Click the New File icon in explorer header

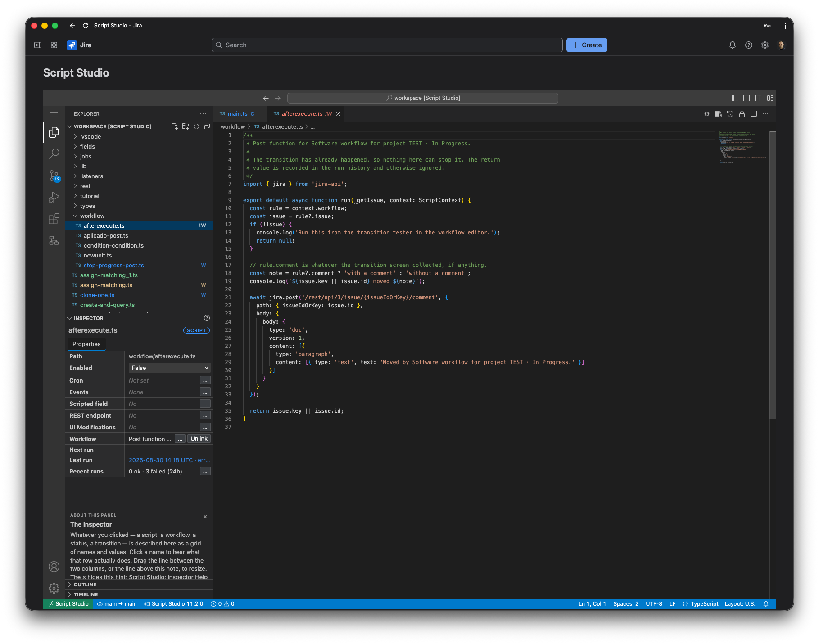coord(175,126)
